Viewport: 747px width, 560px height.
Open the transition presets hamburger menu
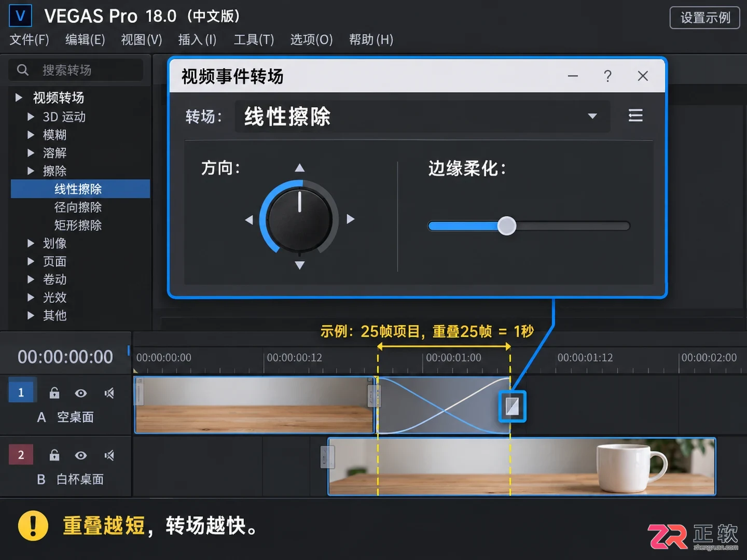click(x=635, y=115)
